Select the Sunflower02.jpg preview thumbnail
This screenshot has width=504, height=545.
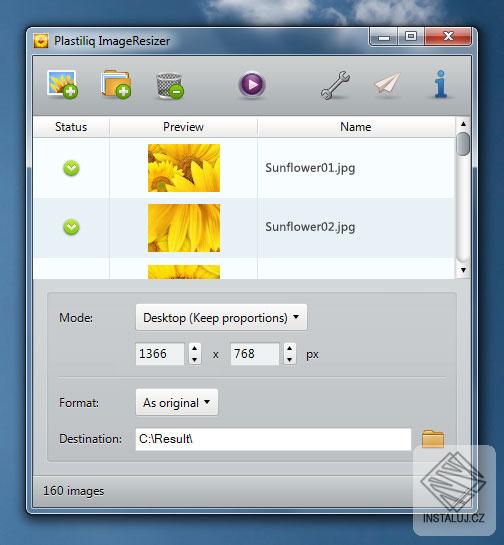click(x=184, y=228)
